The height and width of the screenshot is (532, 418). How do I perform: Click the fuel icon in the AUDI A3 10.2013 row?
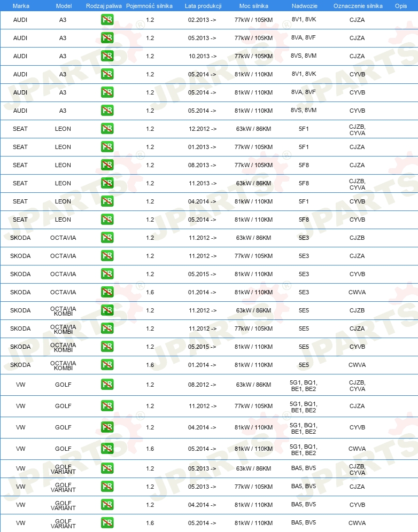pos(107,56)
